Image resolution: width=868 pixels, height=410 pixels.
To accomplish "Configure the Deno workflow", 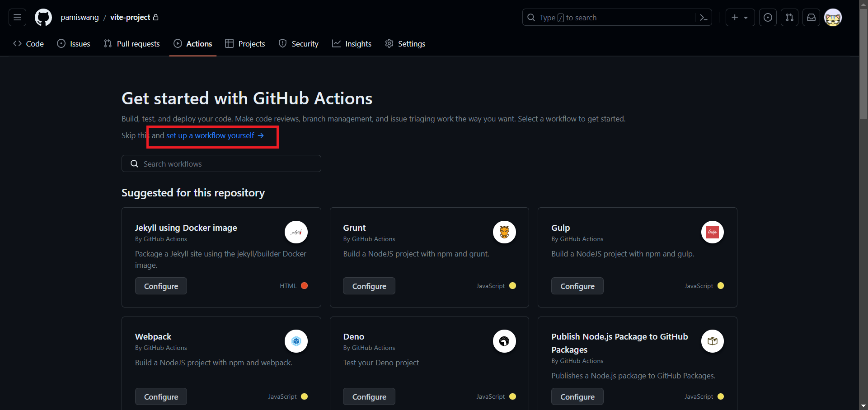I will point(369,396).
